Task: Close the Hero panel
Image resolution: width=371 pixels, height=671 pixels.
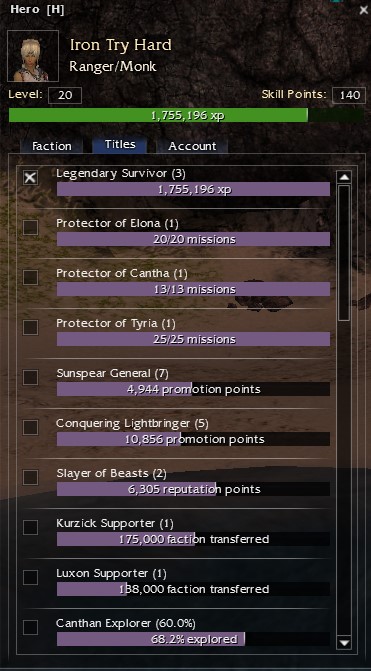Action: (x=363, y=10)
